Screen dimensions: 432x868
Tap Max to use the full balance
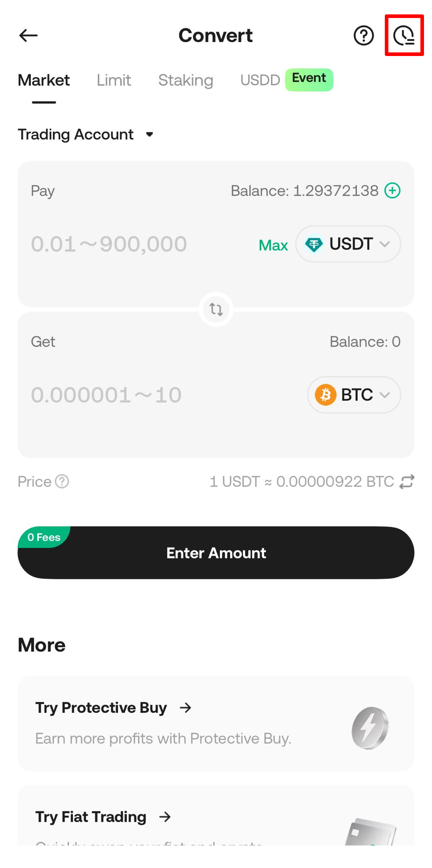pyautogui.click(x=273, y=245)
